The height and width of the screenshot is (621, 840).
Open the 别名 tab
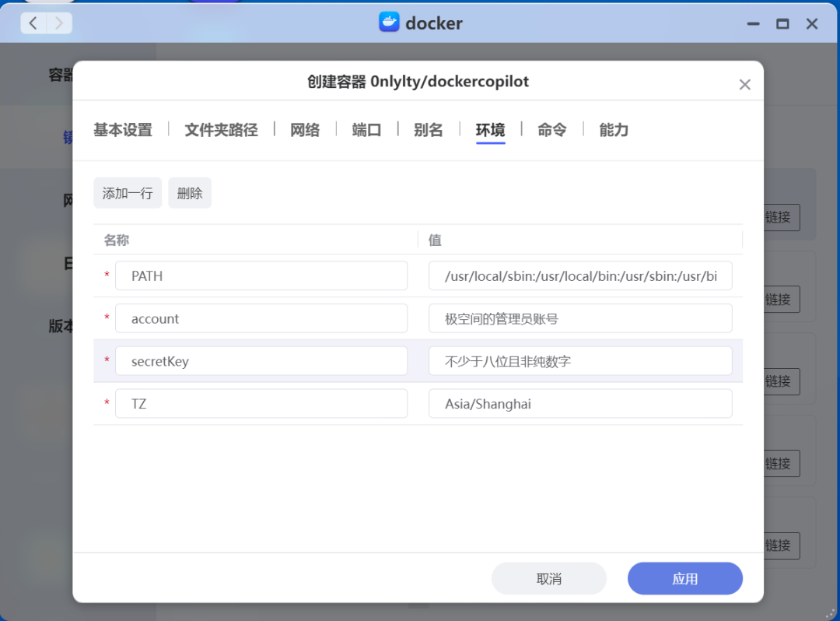coord(428,130)
